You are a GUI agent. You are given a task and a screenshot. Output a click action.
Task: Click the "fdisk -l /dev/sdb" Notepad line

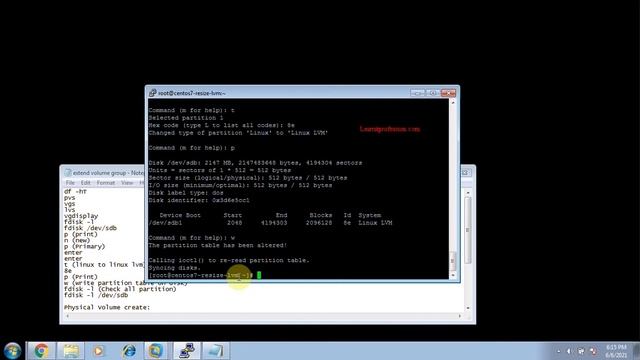click(x=96, y=295)
